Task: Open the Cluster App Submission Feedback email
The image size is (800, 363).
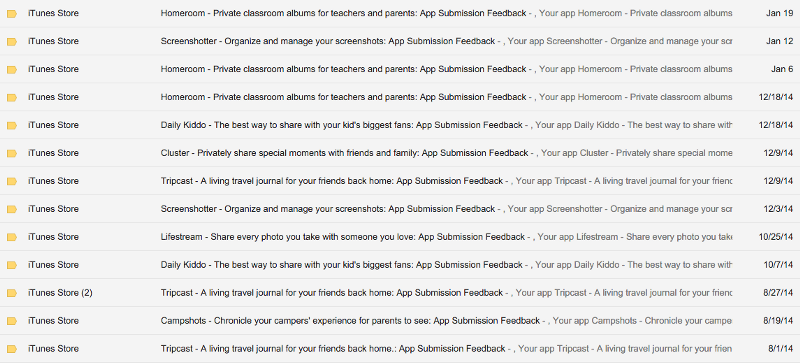Action: coord(400,153)
